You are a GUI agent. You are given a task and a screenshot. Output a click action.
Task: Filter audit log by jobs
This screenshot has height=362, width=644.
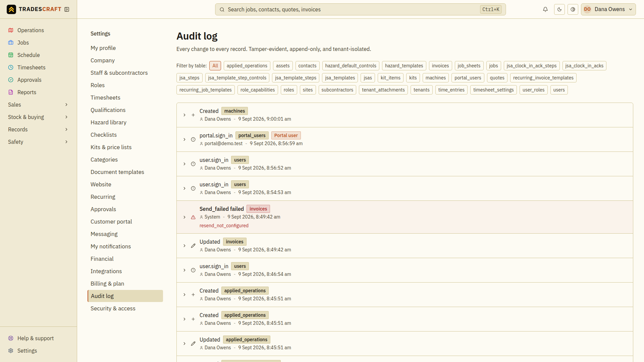coord(493,66)
